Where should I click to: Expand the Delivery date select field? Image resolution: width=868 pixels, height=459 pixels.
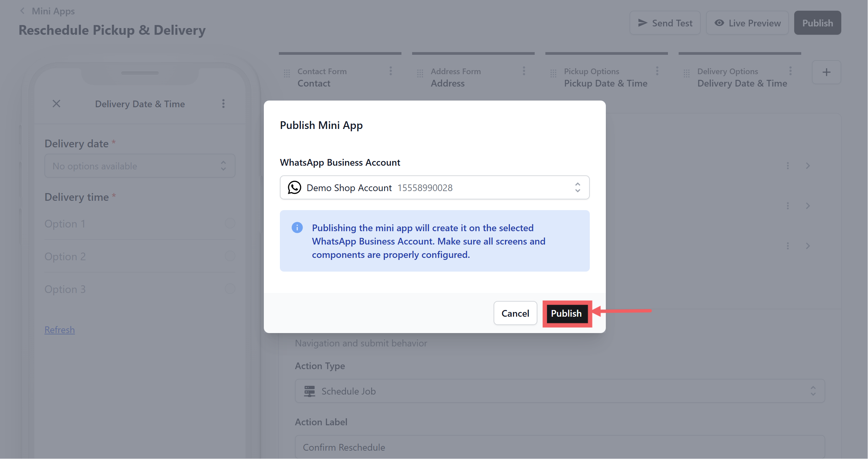pos(140,166)
